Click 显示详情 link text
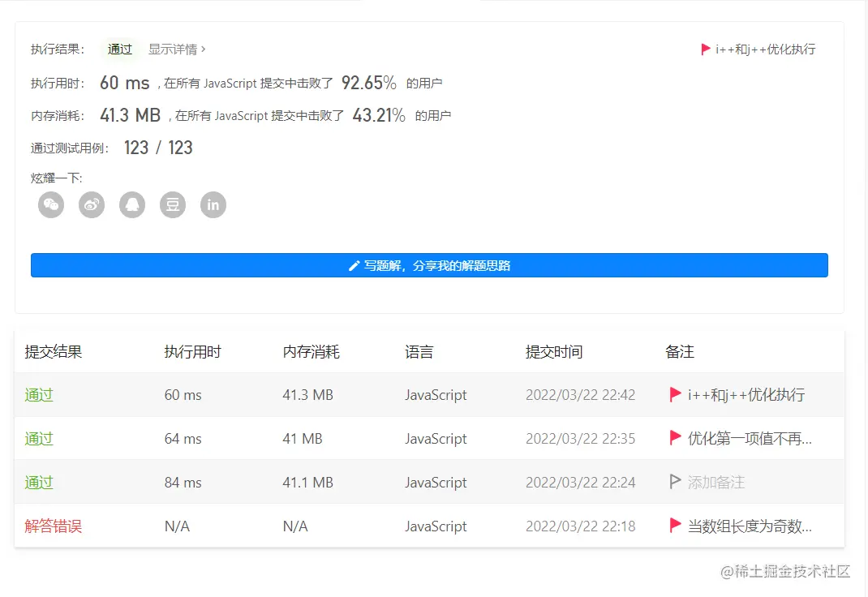868x597 pixels. [x=173, y=49]
